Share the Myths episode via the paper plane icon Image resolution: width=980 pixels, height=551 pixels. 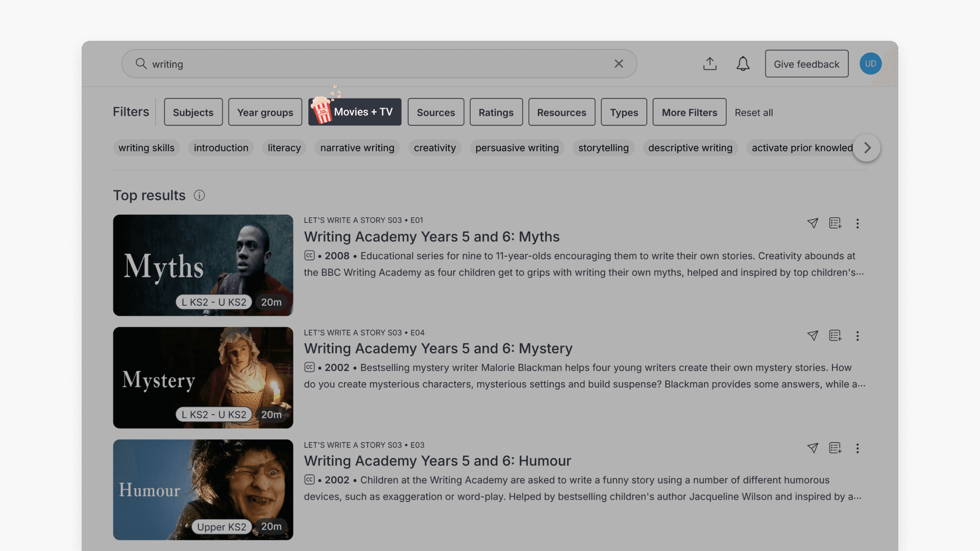click(x=813, y=223)
